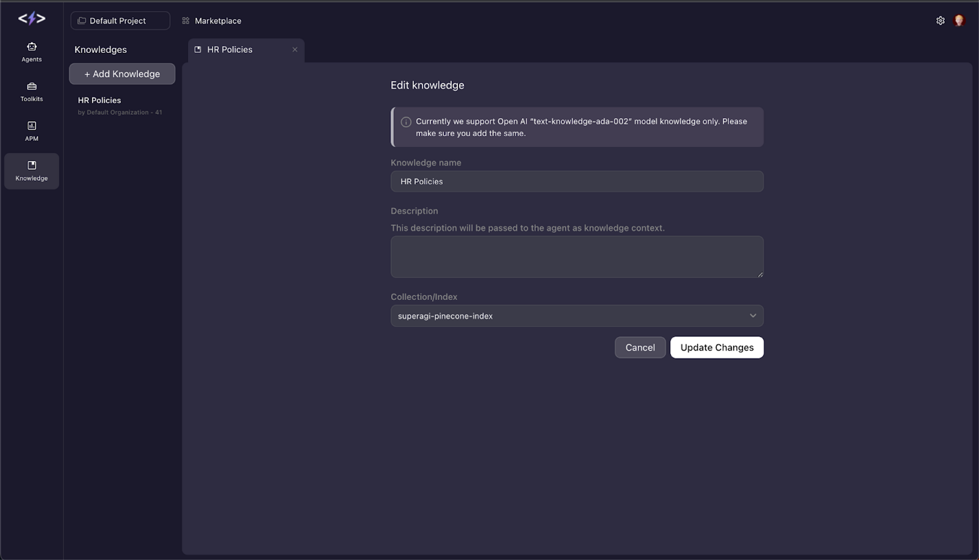Click the Add Knowledge button
Image resolution: width=979 pixels, height=560 pixels.
(122, 74)
